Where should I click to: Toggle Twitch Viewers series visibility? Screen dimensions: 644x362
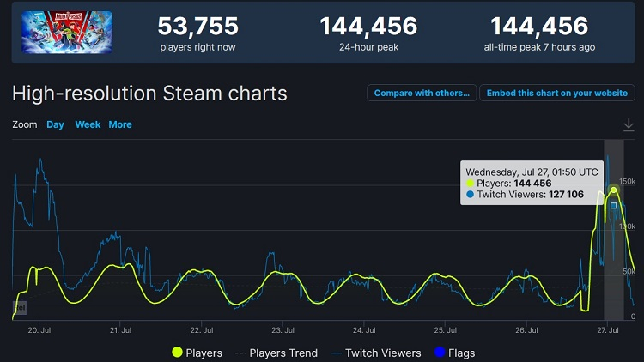click(383, 353)
